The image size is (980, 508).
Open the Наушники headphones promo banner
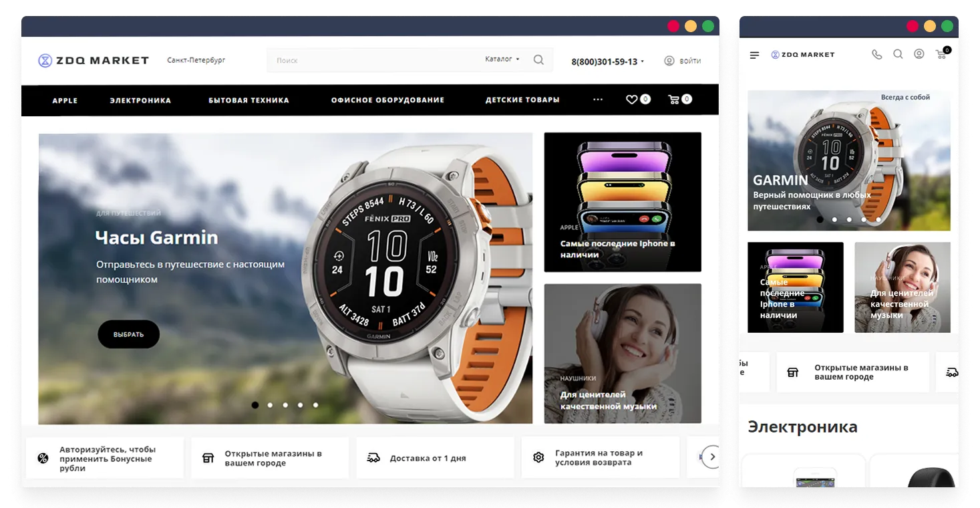(x=623, y=354)
